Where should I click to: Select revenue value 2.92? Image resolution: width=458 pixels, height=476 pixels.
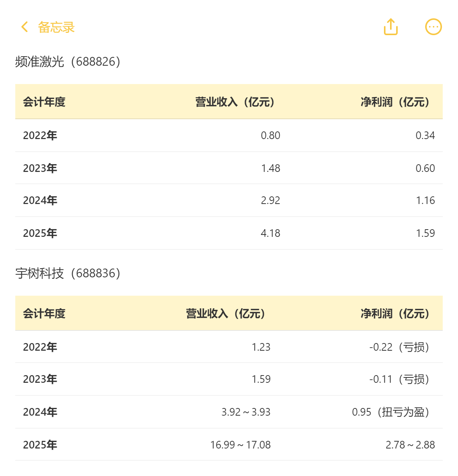tap(270, 200)
